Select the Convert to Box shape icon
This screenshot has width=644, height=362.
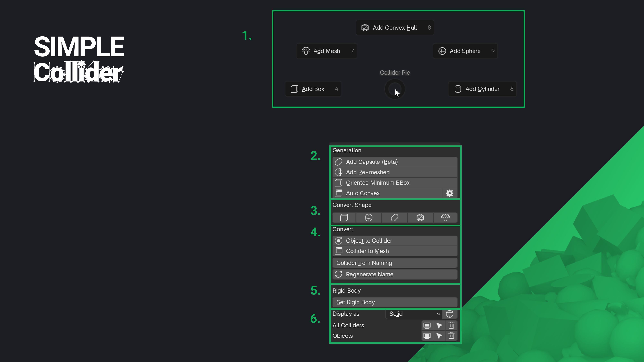tap(344, 218)
